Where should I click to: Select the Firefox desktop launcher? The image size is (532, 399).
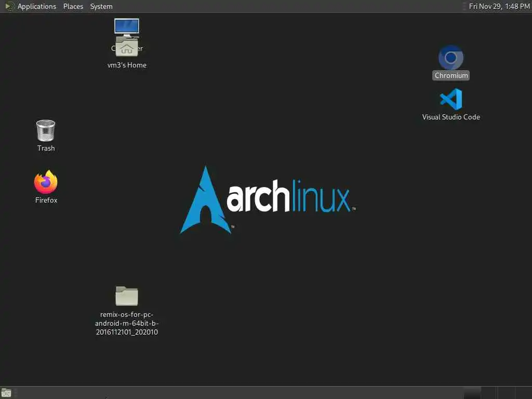tap(46, 182)
